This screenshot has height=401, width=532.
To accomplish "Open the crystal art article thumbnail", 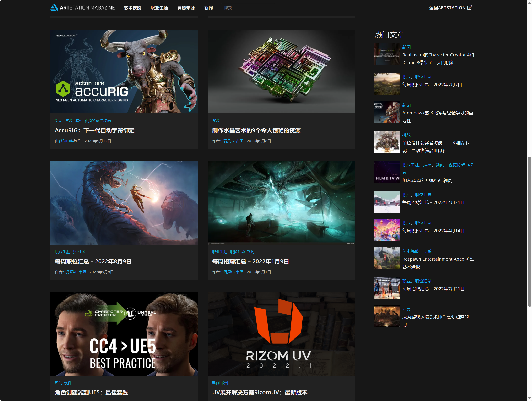I will pos(281,72).
